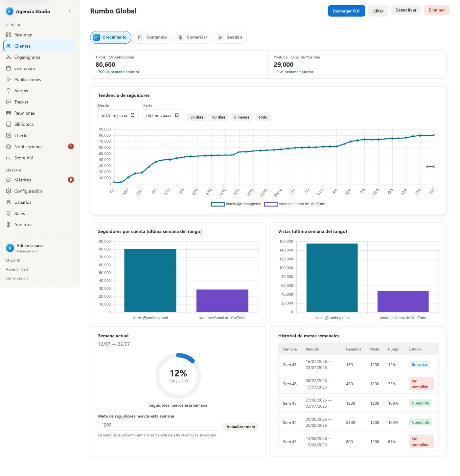This screenshot has width=460, height=476.
Task: Open the Hasta date picker calendar icon
Action: point(177,115)
